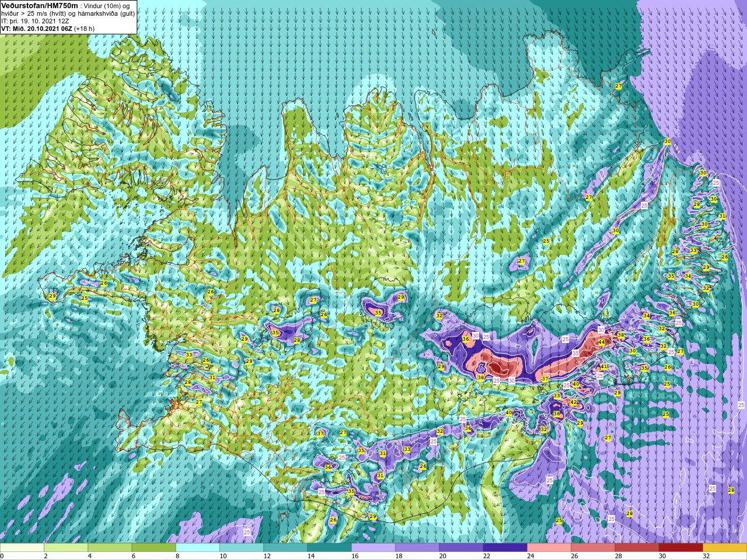Pick the red 28–30 m/s legend swatch
This screenshot has width=747, height=560.
pyautogui.click(x=637, y=548)
